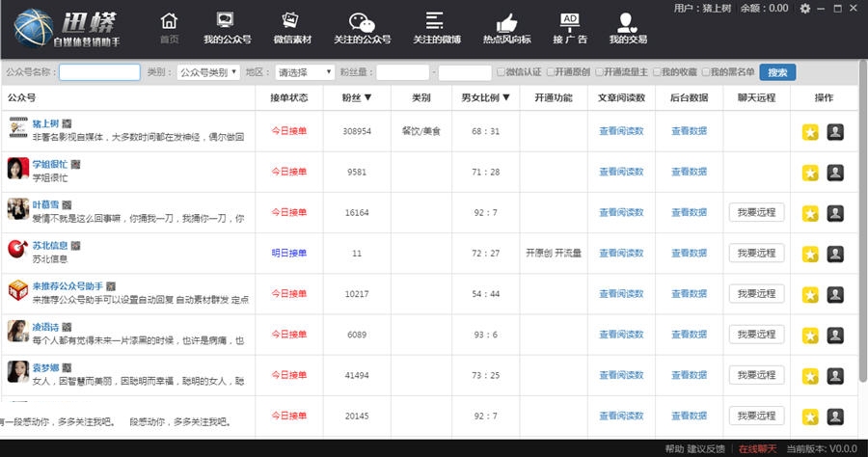The image size is (868, 457).
Task: Open the 首页 home icon
Action: coord(170,28)
